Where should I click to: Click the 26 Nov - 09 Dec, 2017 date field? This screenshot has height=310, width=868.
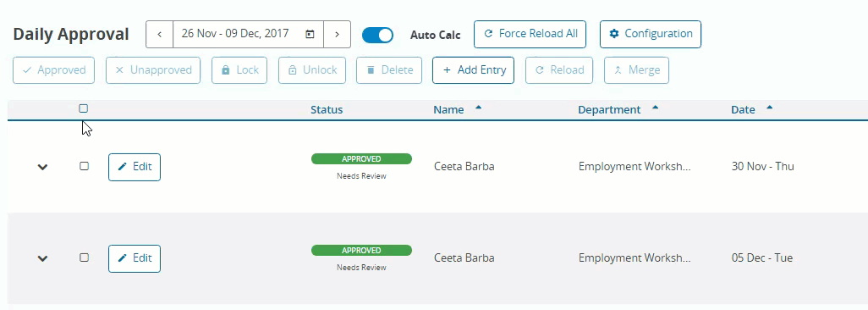[248, 35]
